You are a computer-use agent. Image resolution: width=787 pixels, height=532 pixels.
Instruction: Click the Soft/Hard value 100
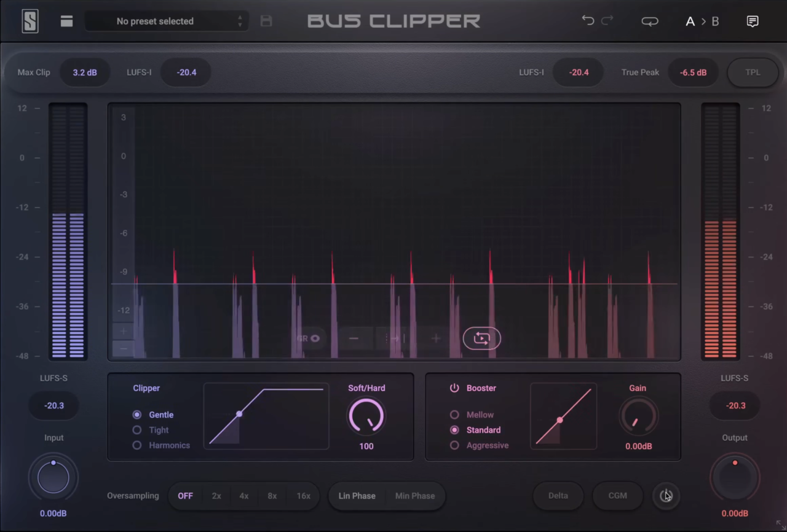pos(366,447)
